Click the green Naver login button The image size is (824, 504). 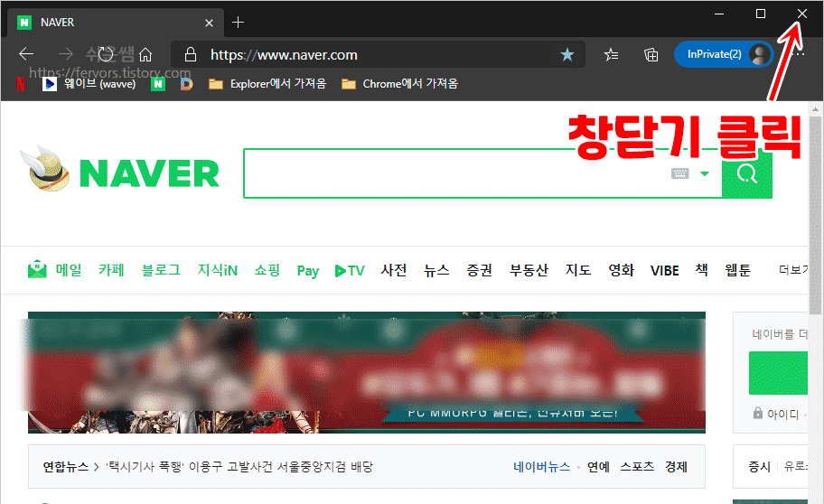coord(778,373)
